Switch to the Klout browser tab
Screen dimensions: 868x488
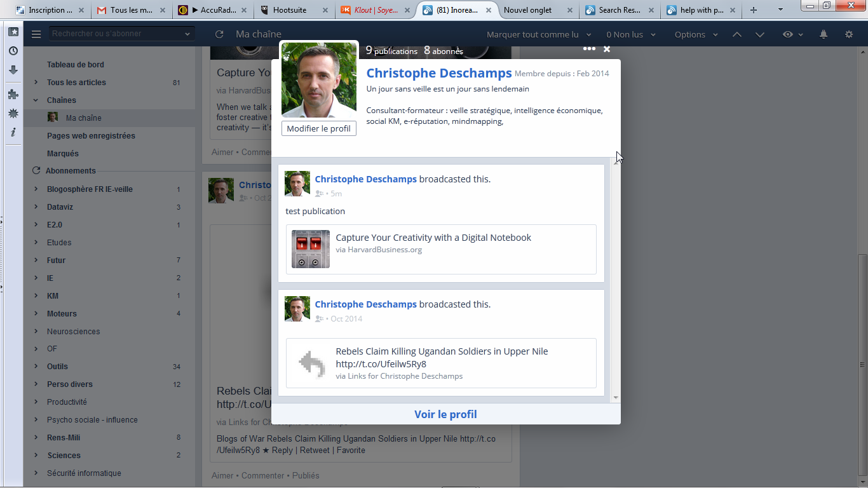[x=374, y=10]
